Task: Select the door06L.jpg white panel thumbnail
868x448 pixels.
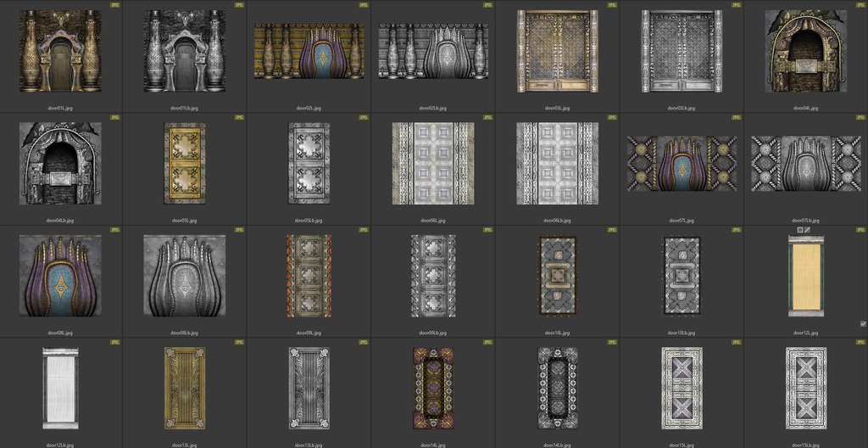Action: coord(433,163)
